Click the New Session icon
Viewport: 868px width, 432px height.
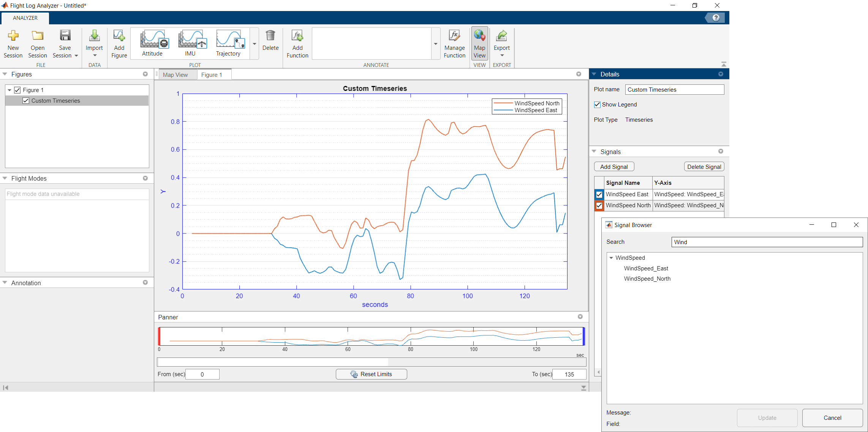tap(13, 36)
